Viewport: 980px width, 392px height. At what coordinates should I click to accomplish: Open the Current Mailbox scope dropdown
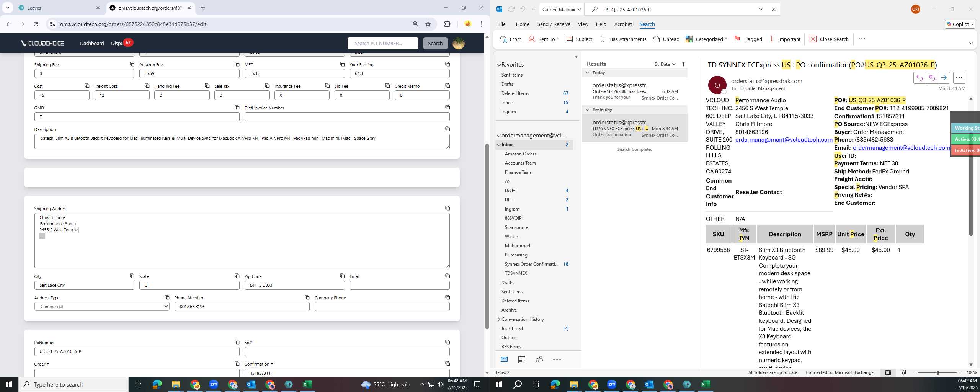point(561,9)
